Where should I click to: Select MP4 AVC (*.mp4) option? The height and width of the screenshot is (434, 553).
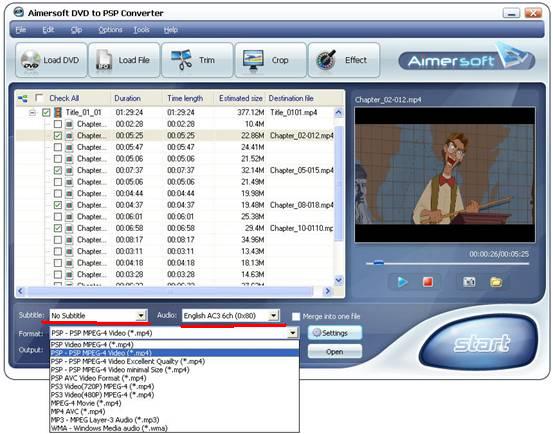pos(174,411)
